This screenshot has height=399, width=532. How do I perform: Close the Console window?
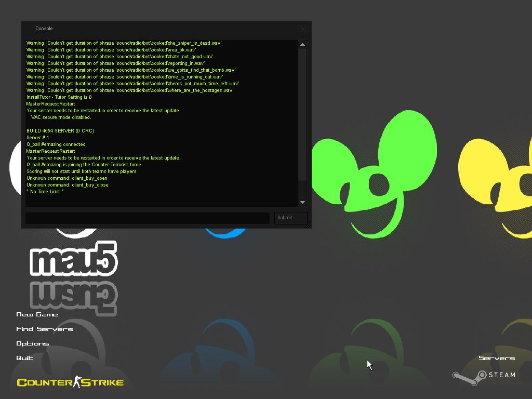click(303, 30)
